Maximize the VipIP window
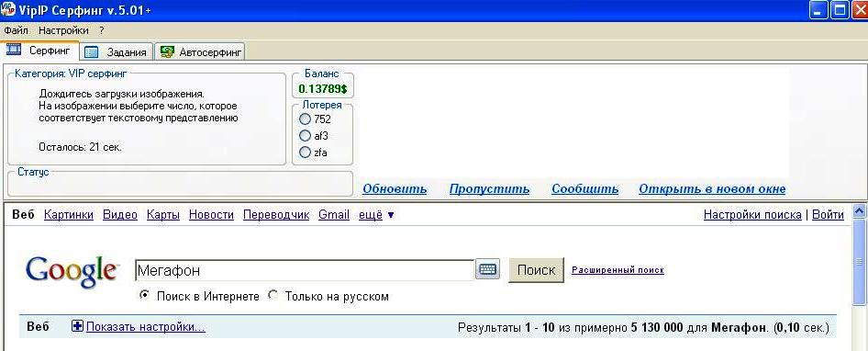868x351 pixels. 840,10
